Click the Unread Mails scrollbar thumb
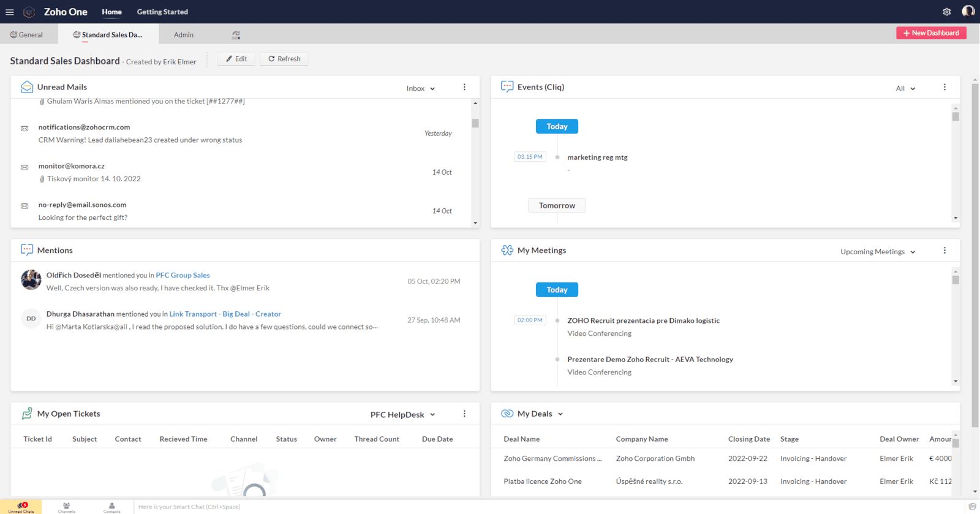980x514 pixels. click(475, 123)
